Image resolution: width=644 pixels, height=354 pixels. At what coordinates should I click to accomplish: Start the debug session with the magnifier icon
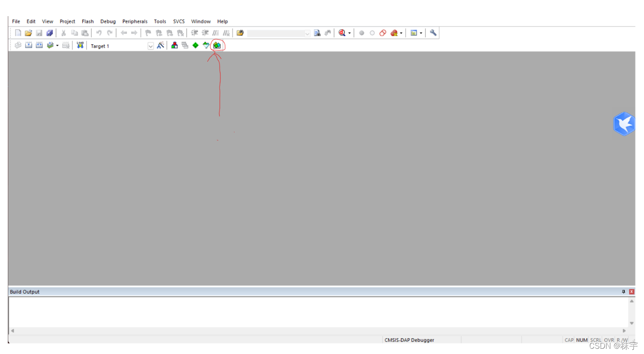pyautogui.click(x=342, y=33)
